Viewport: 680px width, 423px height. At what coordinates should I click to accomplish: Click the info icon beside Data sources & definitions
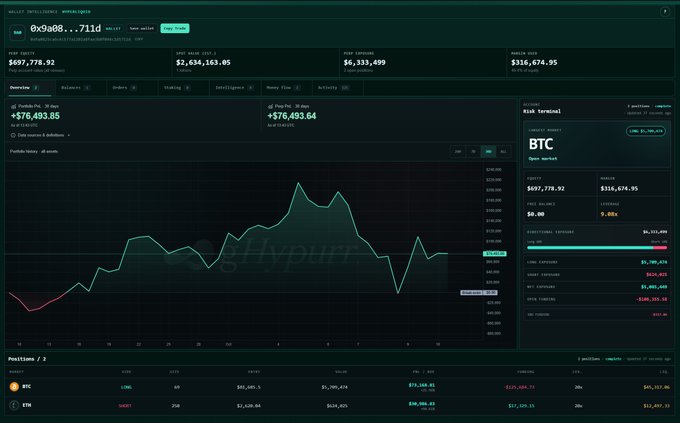point(13,135)
